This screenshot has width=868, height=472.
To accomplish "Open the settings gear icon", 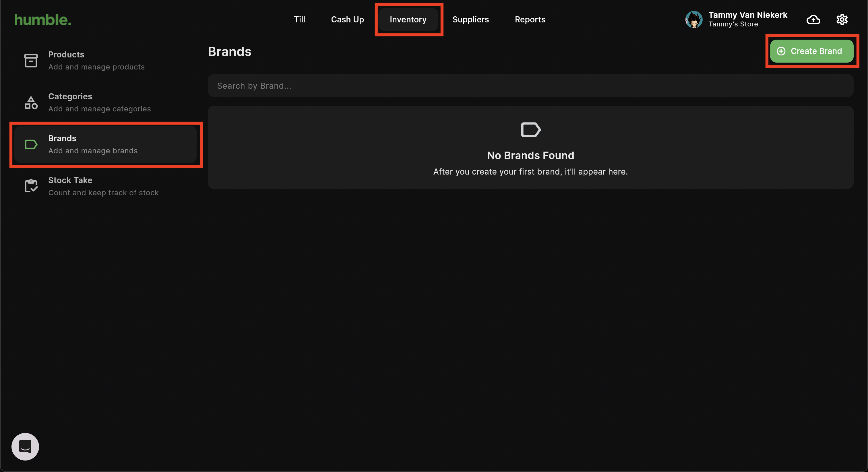I will coord(842,20).
